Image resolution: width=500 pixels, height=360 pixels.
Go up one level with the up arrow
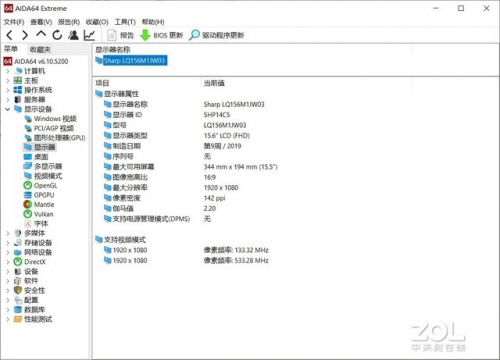point(41,34)
